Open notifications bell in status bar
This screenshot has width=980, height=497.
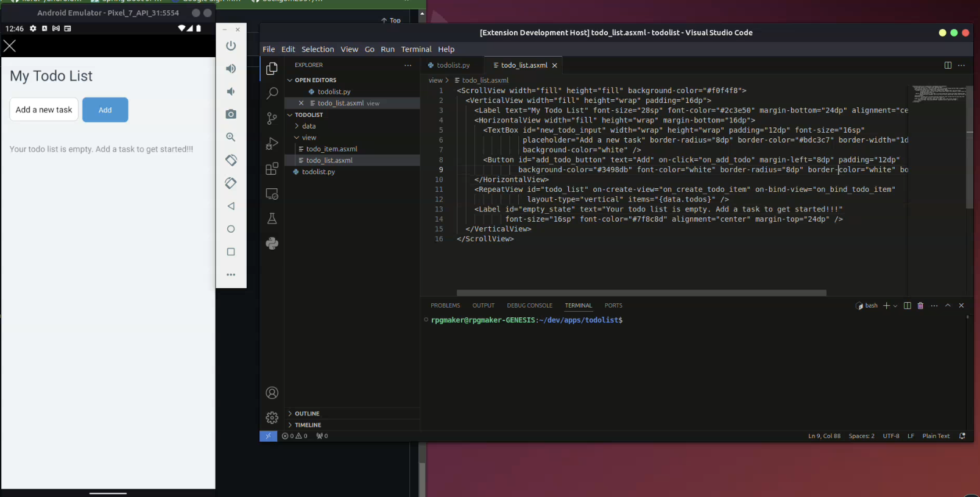962,436
